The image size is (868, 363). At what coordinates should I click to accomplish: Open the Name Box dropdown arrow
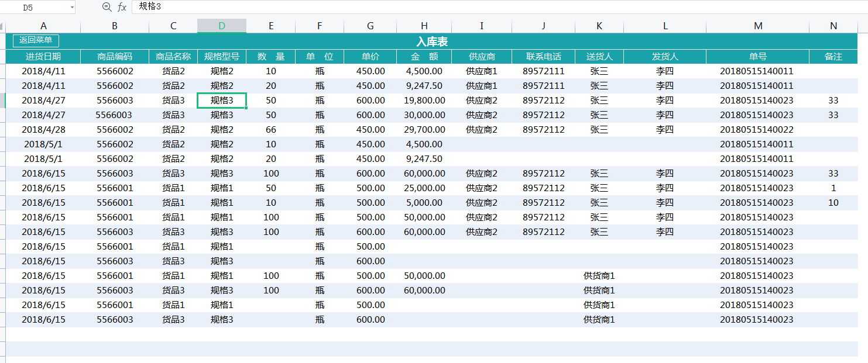tap(72, 7)
